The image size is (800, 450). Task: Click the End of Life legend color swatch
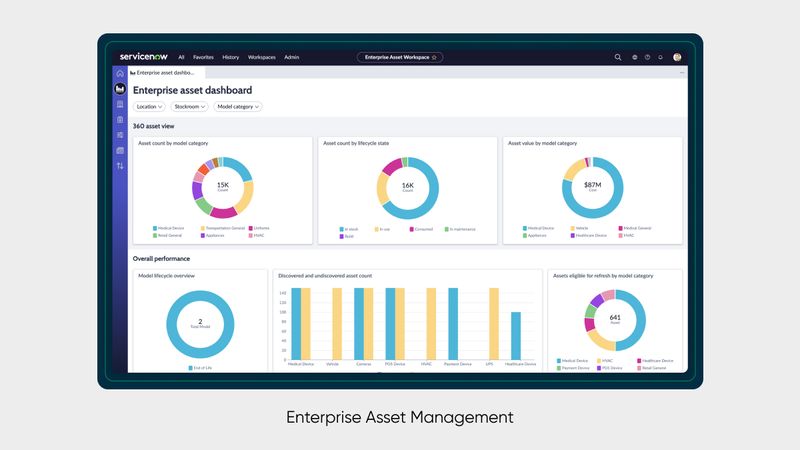click(x=190, y=368)
